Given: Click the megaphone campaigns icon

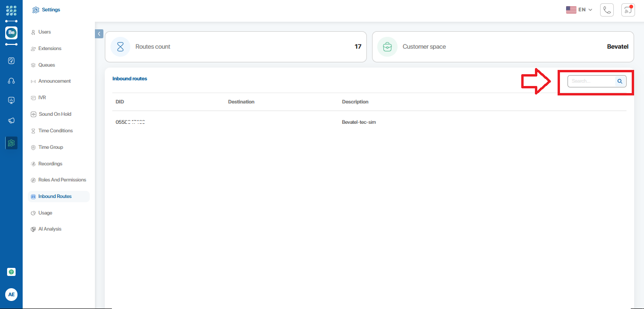Looking at the screenshot, I should tap(11, 120).
